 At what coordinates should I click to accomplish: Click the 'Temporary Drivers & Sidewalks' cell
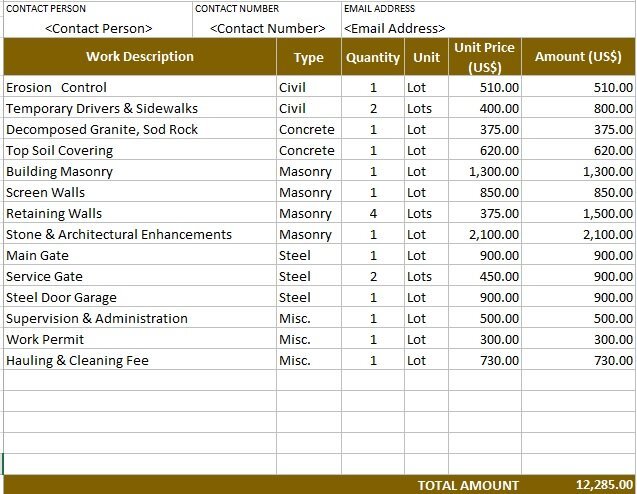click(x=140, y=108)
